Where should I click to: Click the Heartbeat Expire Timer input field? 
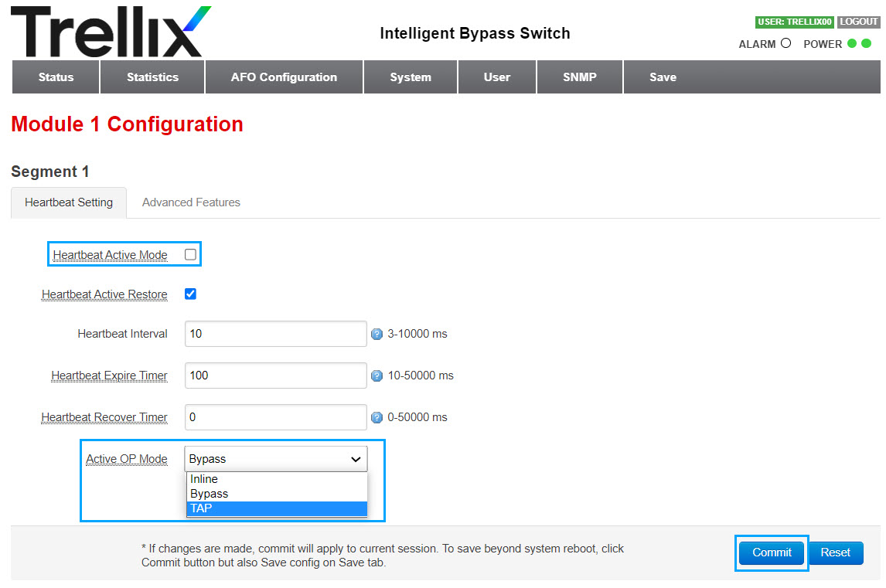[276, 376]
